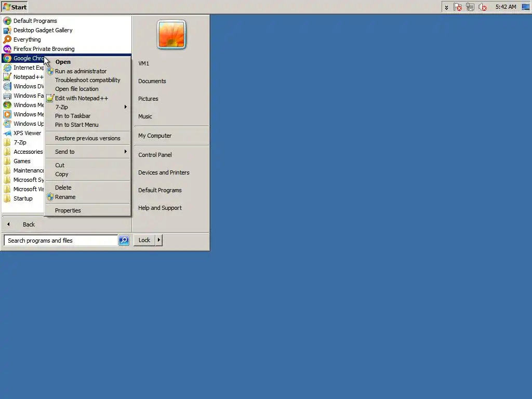
Task: Click the Internet Explorer icon
Action: point(7,68)
